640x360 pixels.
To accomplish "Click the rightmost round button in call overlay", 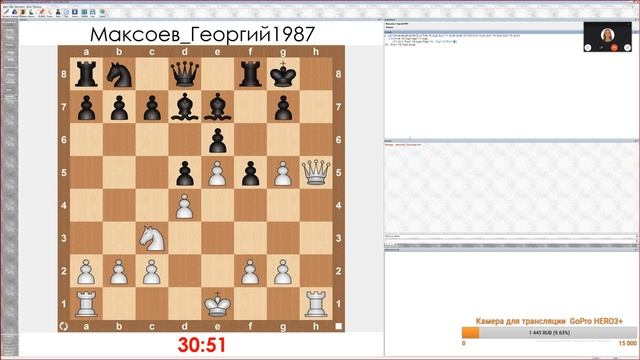I will pyautogui.click(x=628, y=48).
